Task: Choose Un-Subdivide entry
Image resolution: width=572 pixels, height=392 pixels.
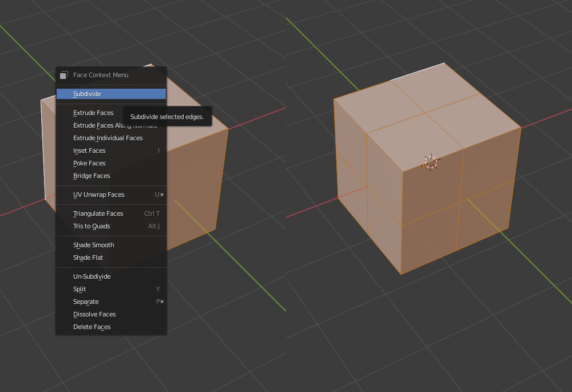Action: click(112, 276)
